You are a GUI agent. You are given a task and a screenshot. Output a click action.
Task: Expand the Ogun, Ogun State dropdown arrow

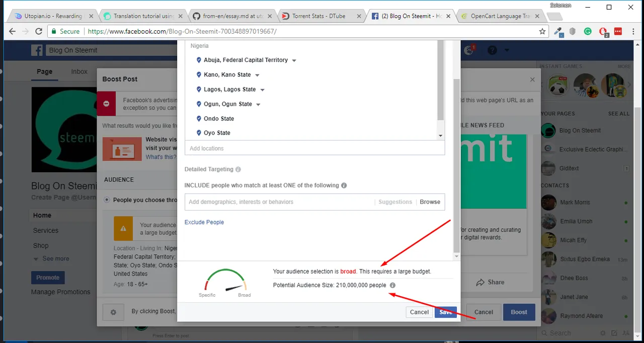[259, 104]
